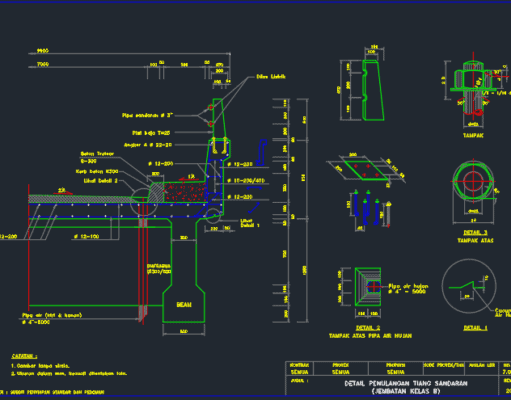Click the '1%' slope label above sidewalk
511x400 pixels.
tap(191, 176)
